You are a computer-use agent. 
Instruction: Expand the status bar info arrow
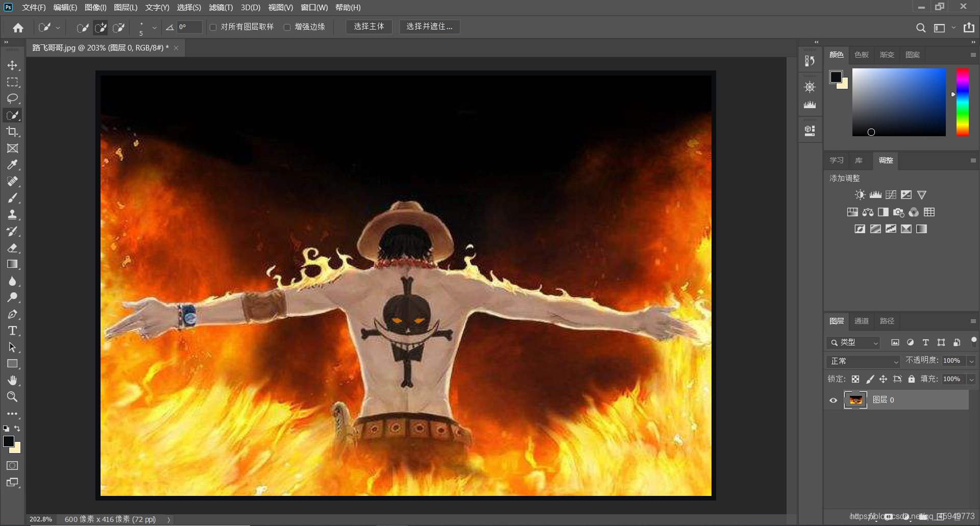(x=168, y=520)
